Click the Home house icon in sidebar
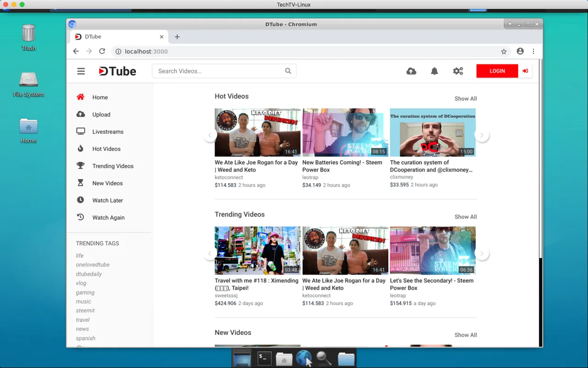The image size is (588, 368). [80, 97]
